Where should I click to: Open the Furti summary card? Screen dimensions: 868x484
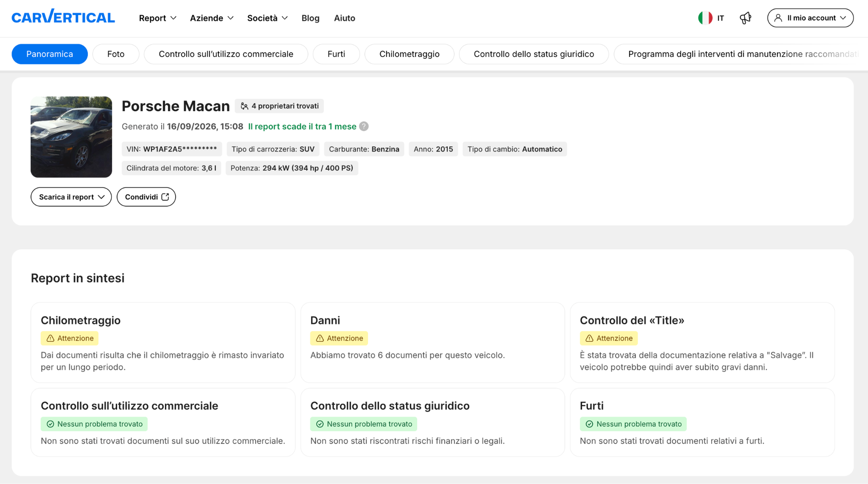point(702,422)
